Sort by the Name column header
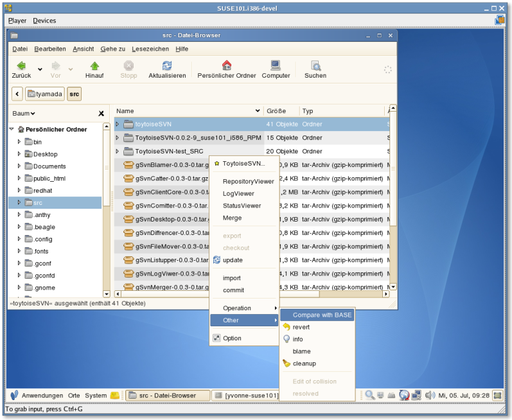This screenshot has height=420, width=512. pos(188,111)
